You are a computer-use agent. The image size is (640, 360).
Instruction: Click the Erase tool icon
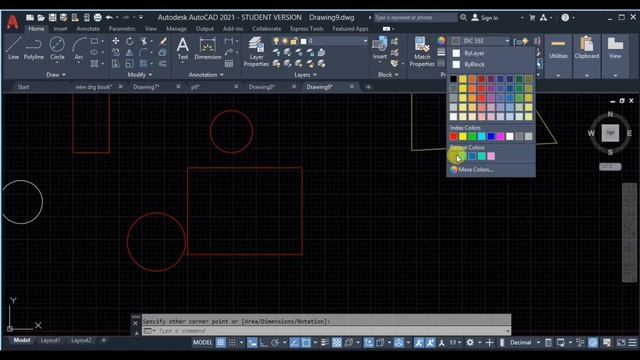point(163,41)
